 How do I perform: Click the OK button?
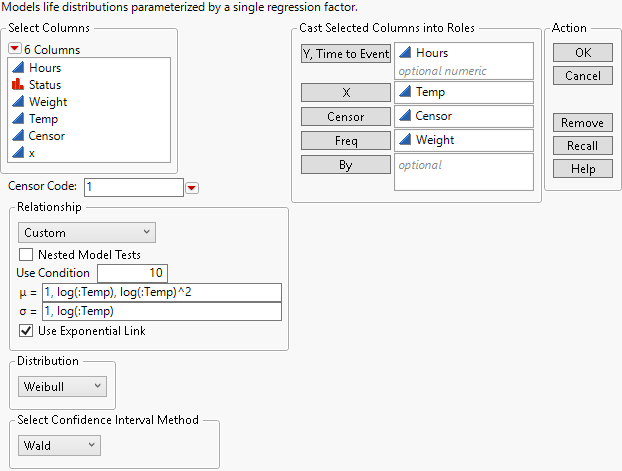[x=582, y=52]
